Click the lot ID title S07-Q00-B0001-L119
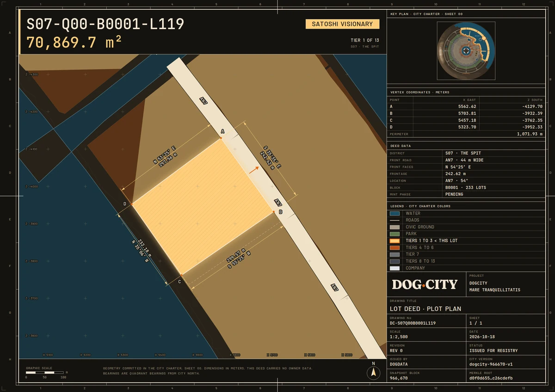This screenshot has height=392, width=555. coord(105,24)
